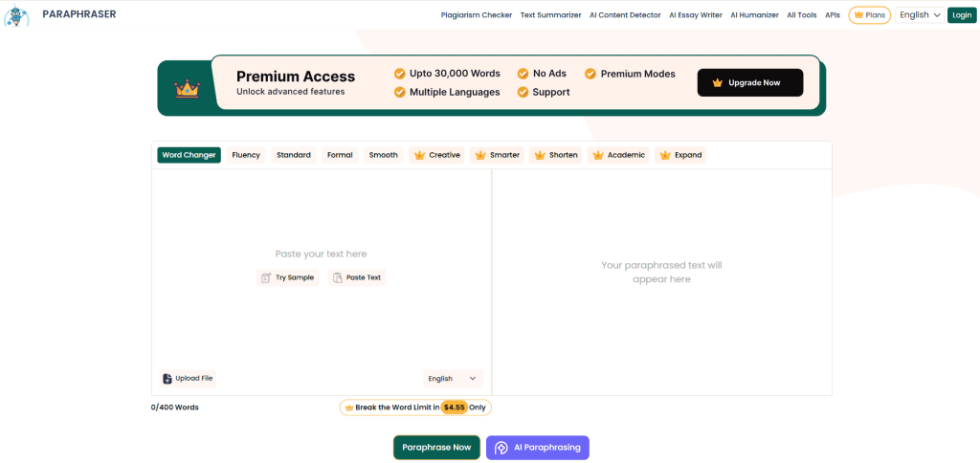Click Break the Word Limit offer
This screenshot has height=463, width=980.
pos(415,408)
